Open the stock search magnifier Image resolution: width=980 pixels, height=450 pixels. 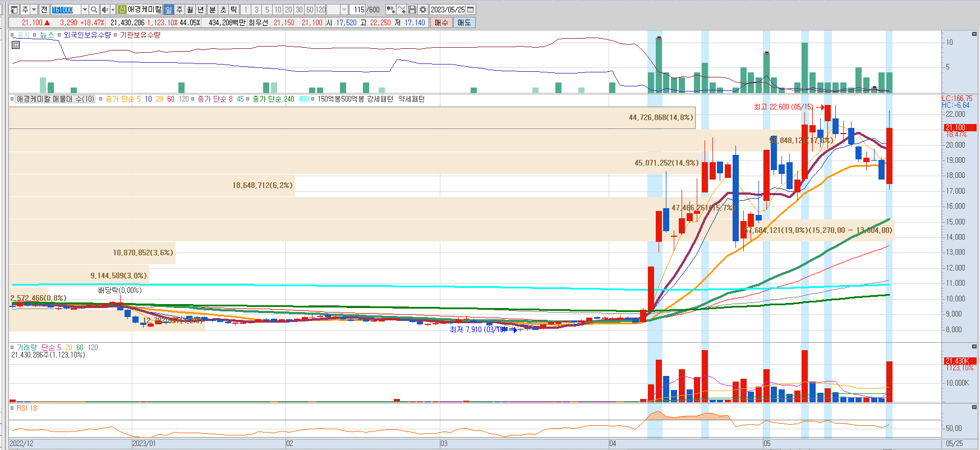pos(94,10)
